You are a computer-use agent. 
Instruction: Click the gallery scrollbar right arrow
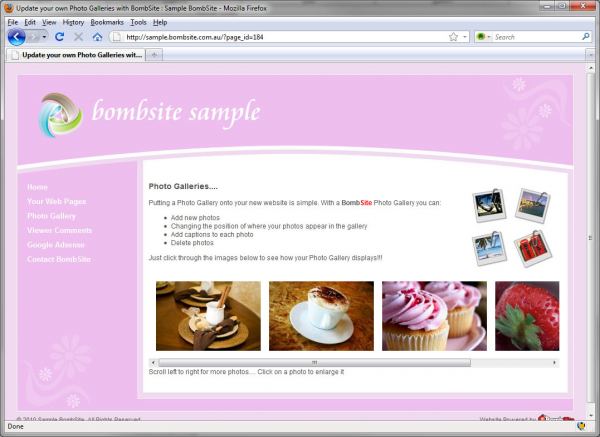click(554, 362)
